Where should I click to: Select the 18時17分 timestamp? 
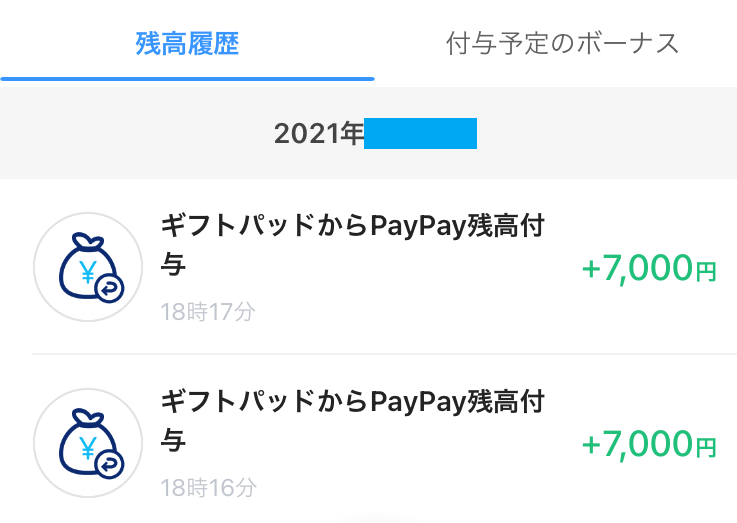tap(208, 312)
